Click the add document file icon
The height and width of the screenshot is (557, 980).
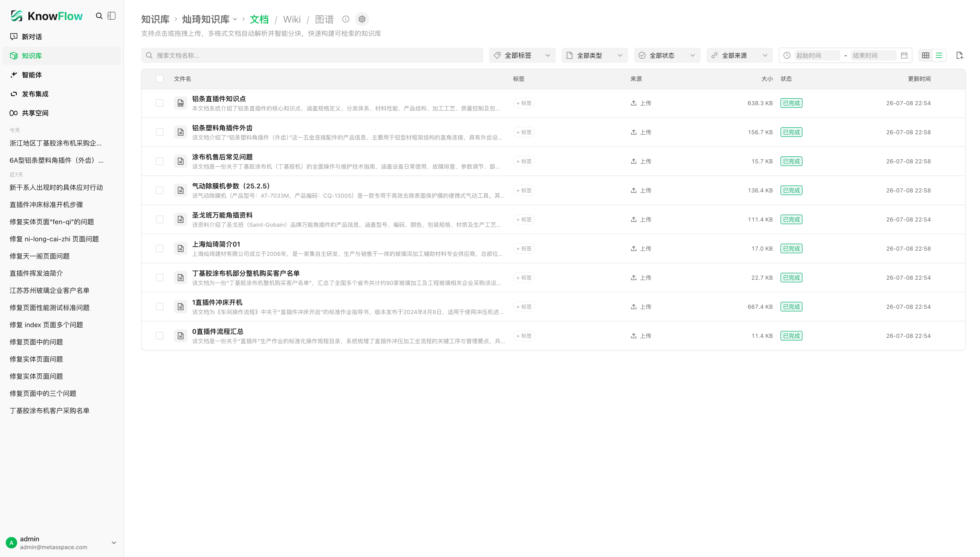tap(959, 56)
